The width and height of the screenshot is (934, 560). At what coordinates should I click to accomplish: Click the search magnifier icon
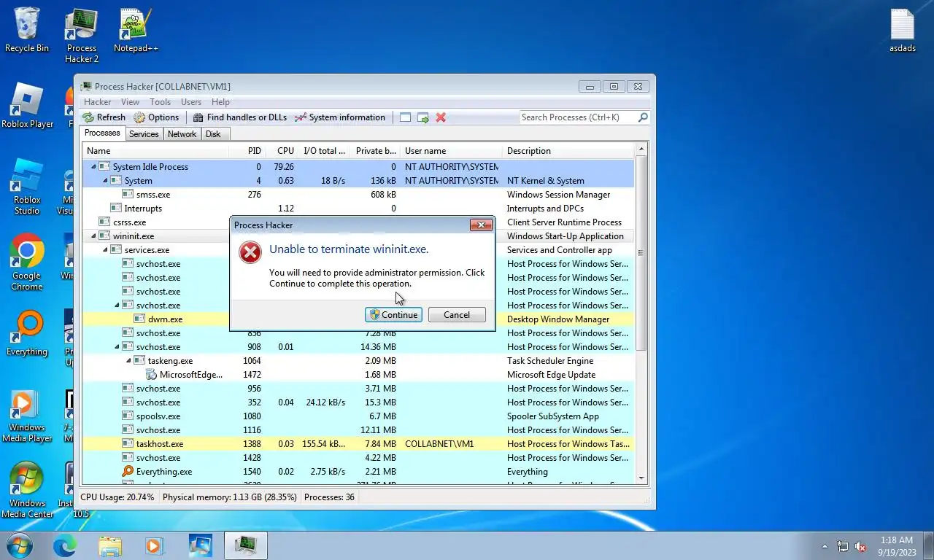click(x=643, y=117)
